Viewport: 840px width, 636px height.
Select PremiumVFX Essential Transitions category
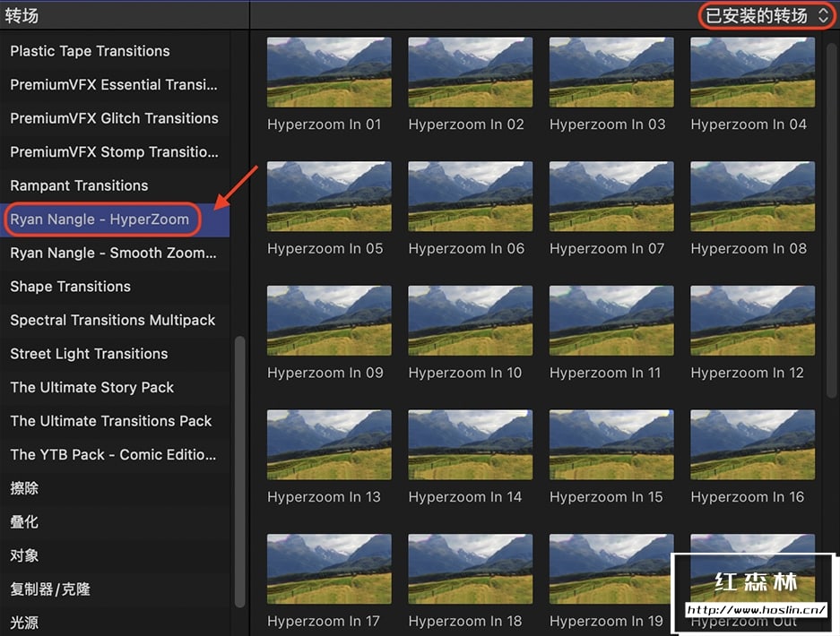(115, 84)
